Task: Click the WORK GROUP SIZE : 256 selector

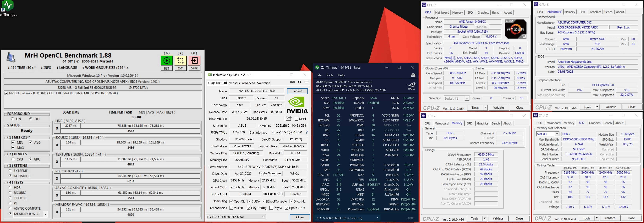Action: (105, 68)
